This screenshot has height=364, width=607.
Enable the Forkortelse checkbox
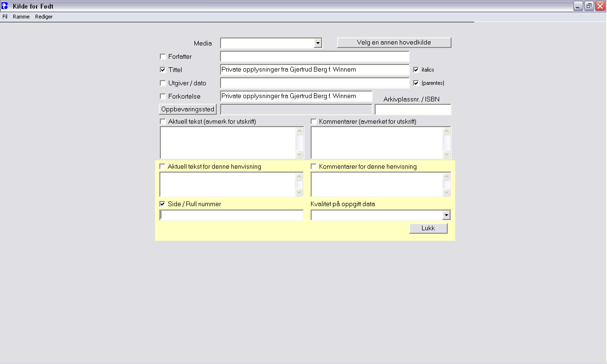(x=163, y=96)
